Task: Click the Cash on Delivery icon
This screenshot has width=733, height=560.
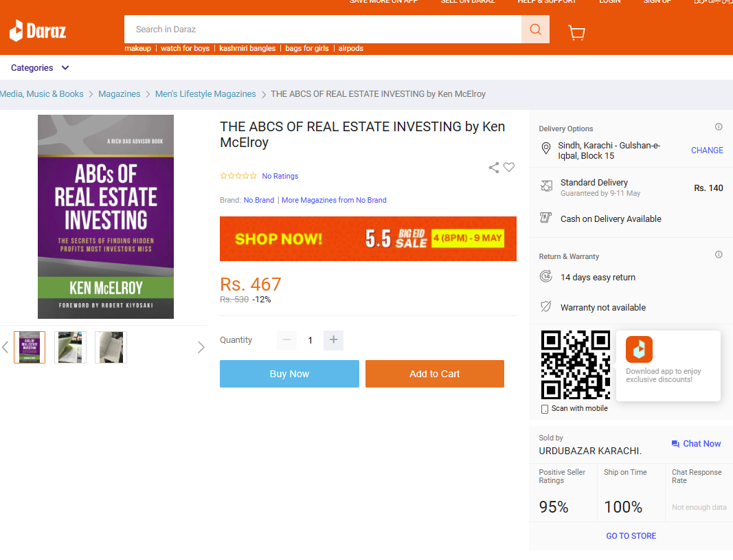Action: (x=545, y=218)
